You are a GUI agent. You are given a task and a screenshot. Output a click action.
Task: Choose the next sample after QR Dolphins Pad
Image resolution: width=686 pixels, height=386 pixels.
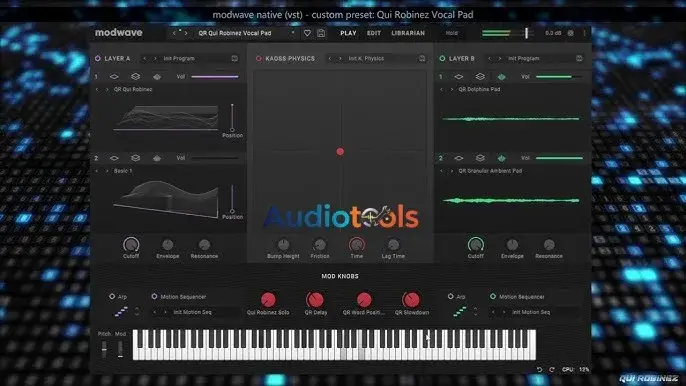pos(452,89)
